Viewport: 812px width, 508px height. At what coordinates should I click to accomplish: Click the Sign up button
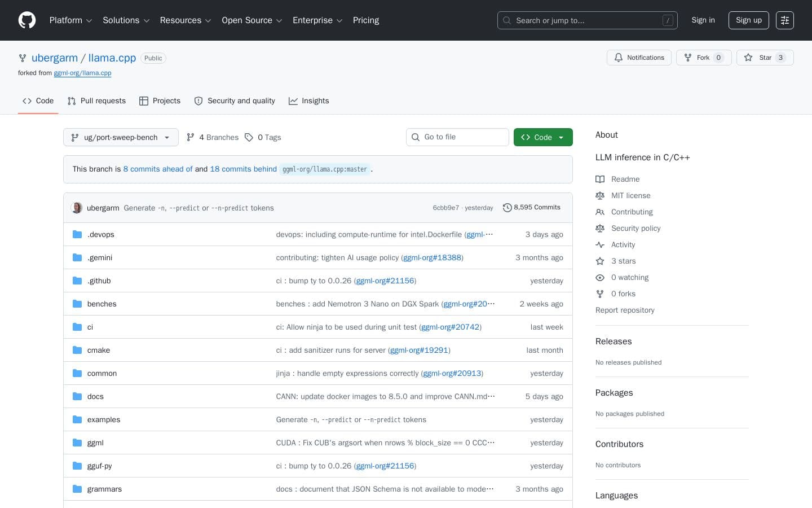click(x=748, y=20)
